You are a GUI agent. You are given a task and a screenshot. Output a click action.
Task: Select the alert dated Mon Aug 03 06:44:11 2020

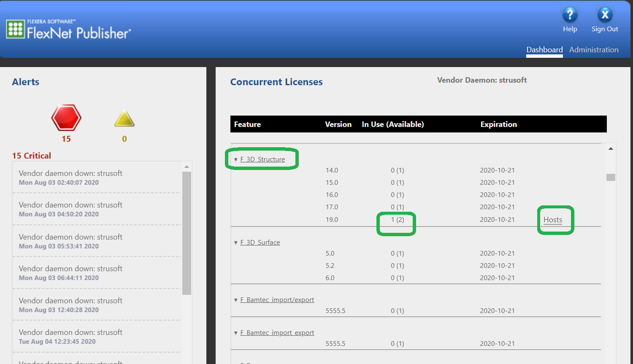[97, 273]
